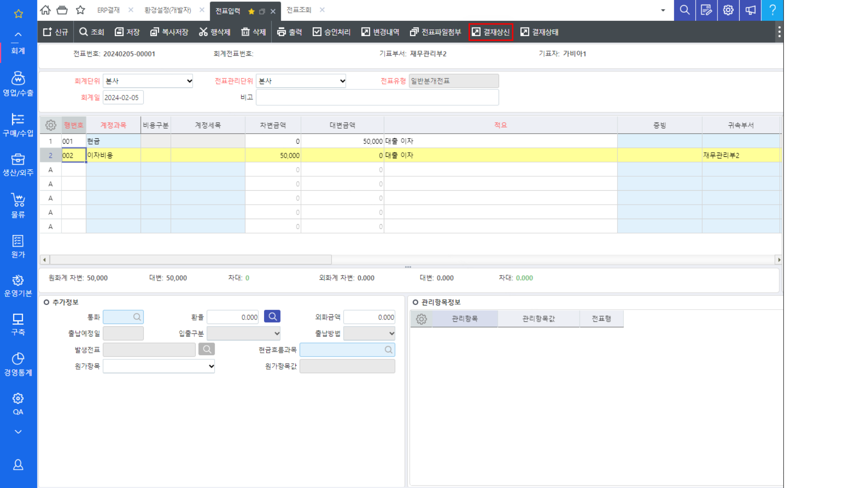Click 출력 print button
Image resolution: width=868 pixels, height=488 pixels.
(x=289, y=32)
